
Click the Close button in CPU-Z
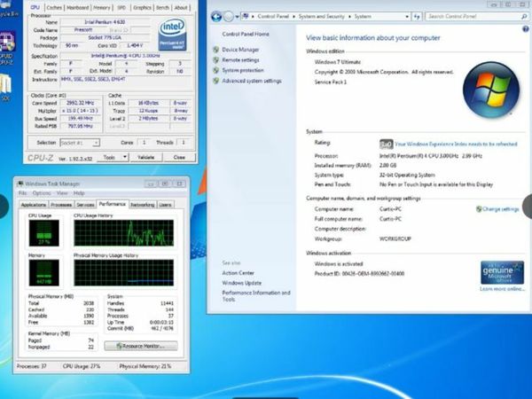click(179, 158)
